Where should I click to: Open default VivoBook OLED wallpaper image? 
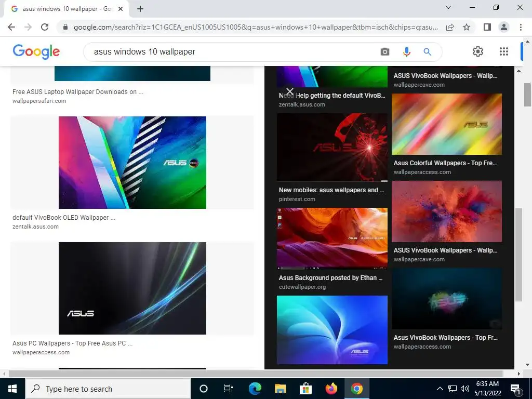132,163
